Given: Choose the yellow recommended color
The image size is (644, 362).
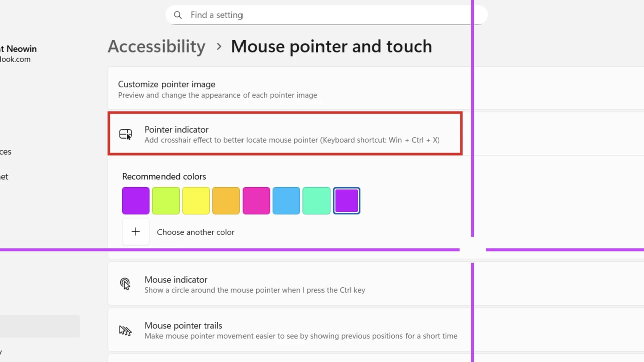Looking at the screenshot, I should tap(196, 201).
